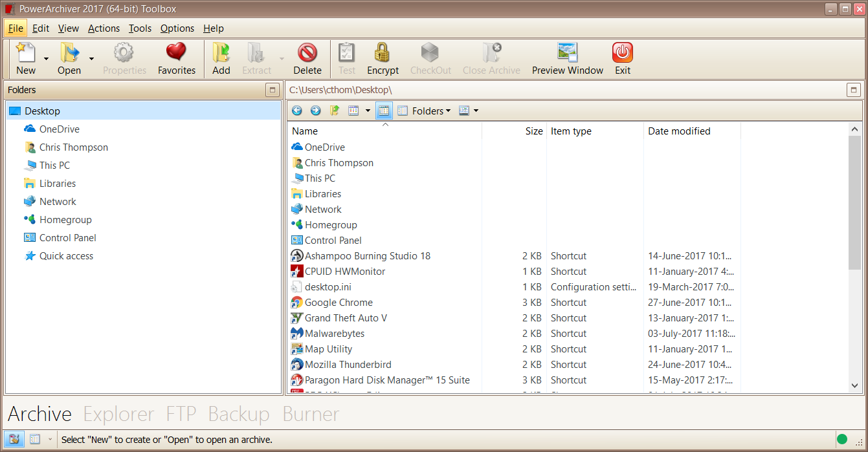Click the Encrypt padlock icon
Viewport: 868px width, 452px height.
[x=383, y=52]
